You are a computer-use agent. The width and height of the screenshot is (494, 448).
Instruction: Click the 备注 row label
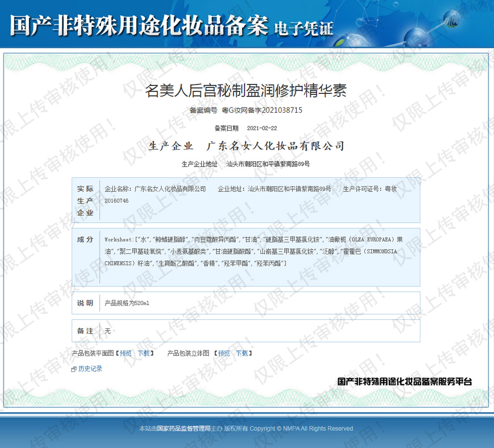point(85,331)
